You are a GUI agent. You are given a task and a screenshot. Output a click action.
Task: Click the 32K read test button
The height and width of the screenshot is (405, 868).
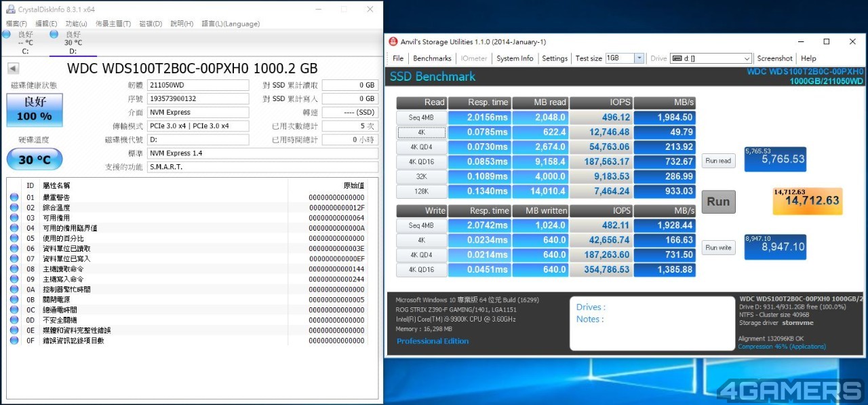[x=420, y=176]
